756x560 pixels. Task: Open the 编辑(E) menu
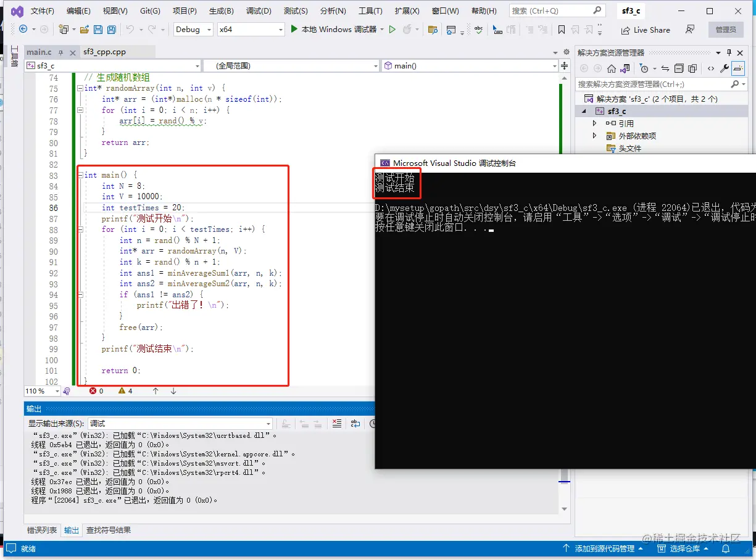point(78,11)
